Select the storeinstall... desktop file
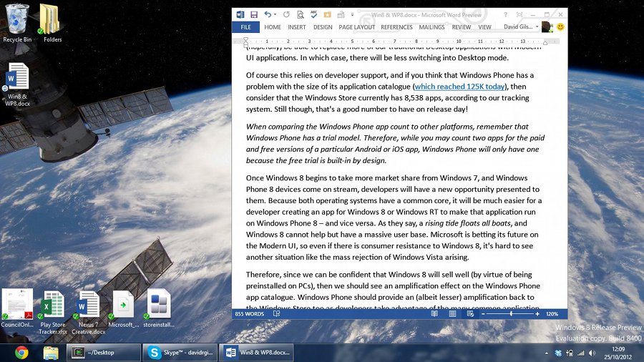The height and width of the screenshot is (362, 644). coord(159,308)
